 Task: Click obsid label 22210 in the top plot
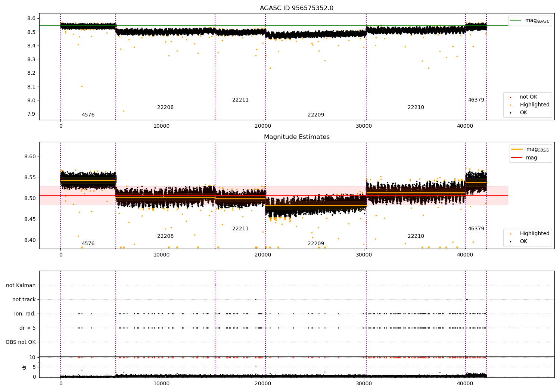[416, 108]
